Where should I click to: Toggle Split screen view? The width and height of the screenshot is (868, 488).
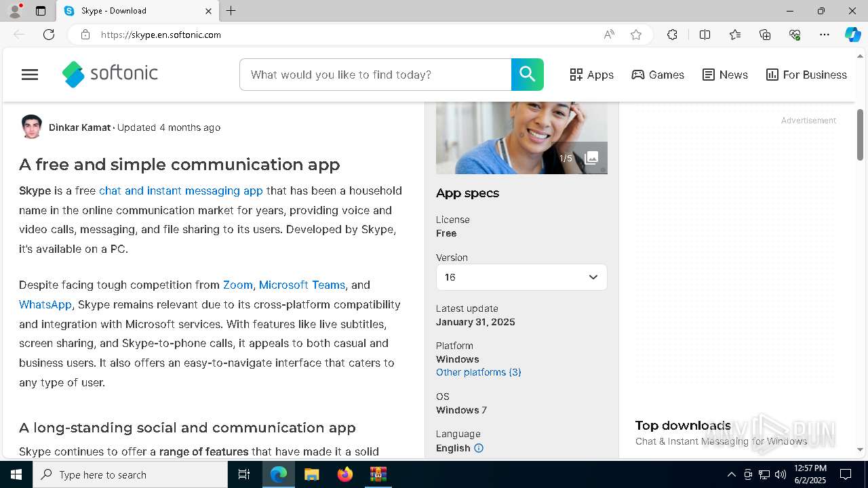point(705,35)
